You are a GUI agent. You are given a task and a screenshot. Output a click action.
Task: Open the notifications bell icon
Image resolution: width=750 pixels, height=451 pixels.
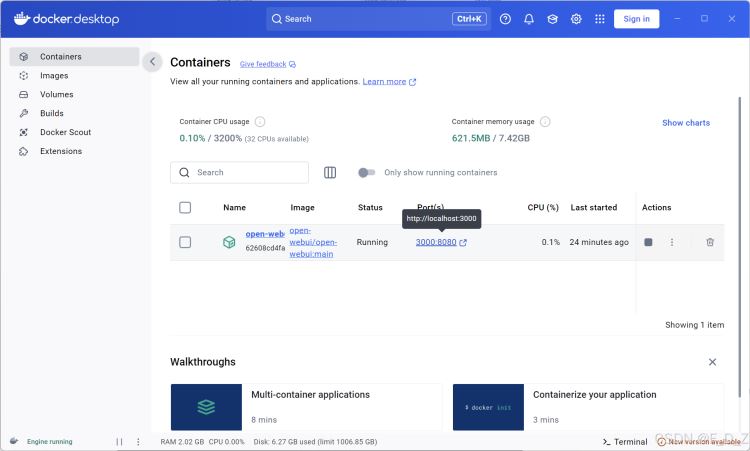529,19
